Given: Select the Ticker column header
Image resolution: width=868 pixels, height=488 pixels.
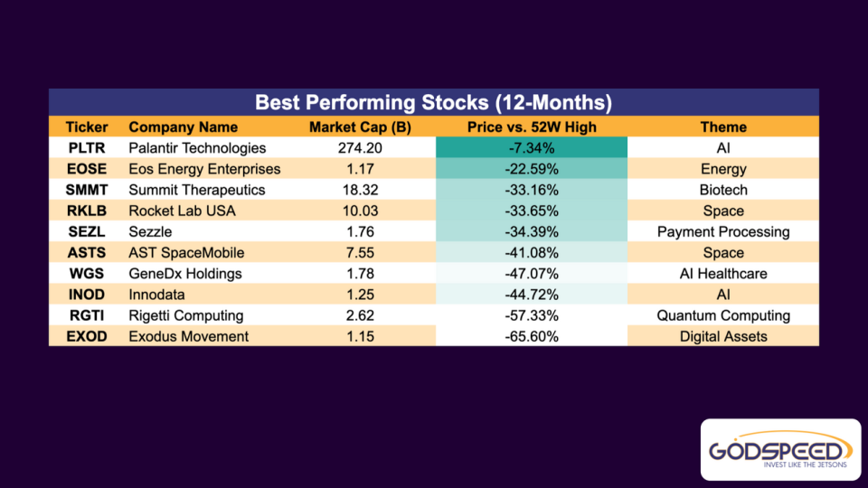Looking at the screenshot, I should [x=87, y=127].
